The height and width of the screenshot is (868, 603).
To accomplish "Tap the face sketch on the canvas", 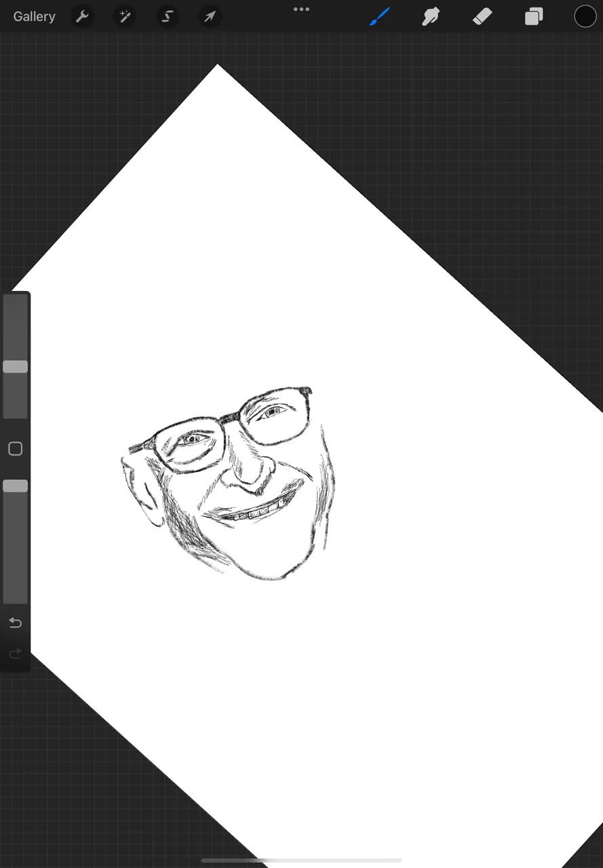I will (x=229, y=483).
